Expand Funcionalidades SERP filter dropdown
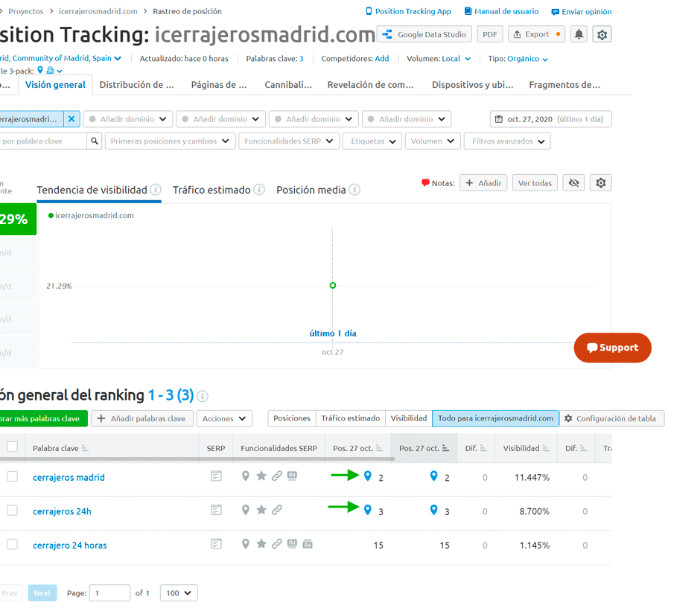This screenshot has height=611, width=700. point(289,141)
